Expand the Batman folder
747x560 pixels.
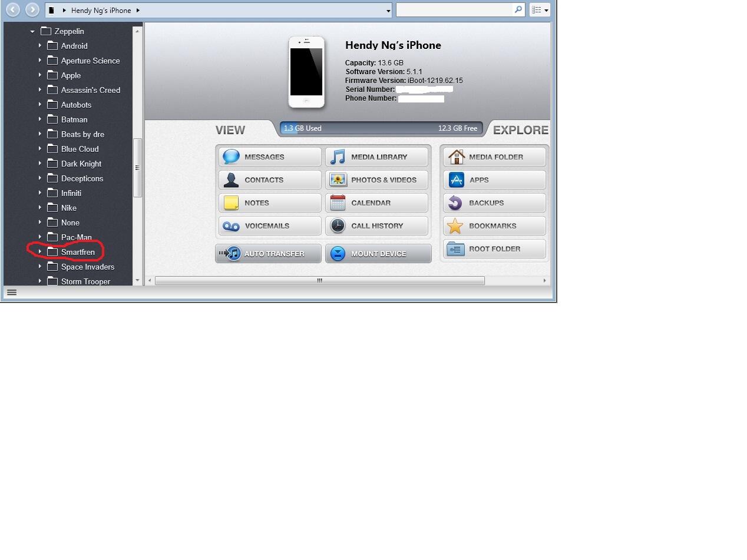(40, 119)
